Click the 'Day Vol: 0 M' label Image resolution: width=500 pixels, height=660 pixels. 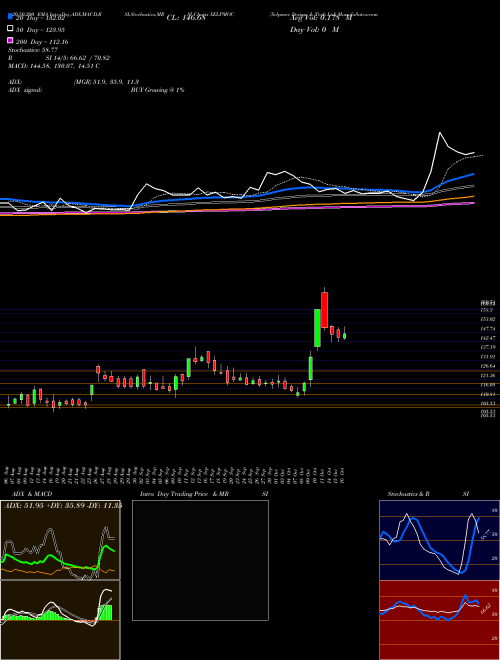[314, 30]
